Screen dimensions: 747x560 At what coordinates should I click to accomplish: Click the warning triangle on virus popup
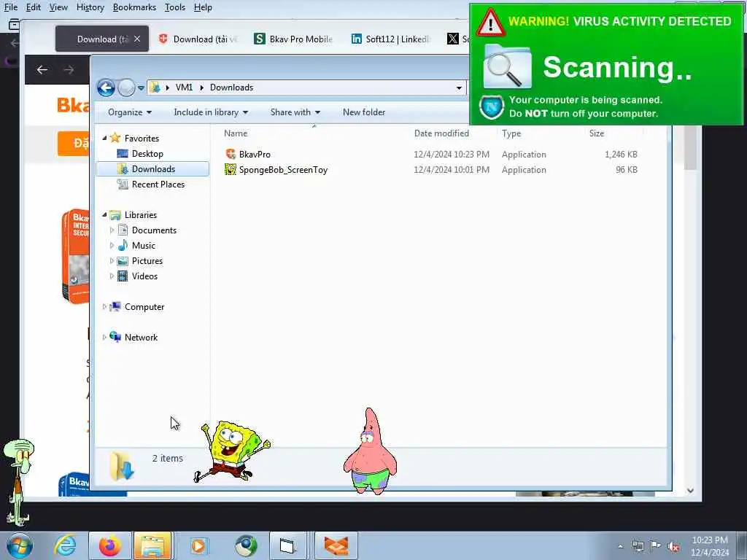pos(490,23)
